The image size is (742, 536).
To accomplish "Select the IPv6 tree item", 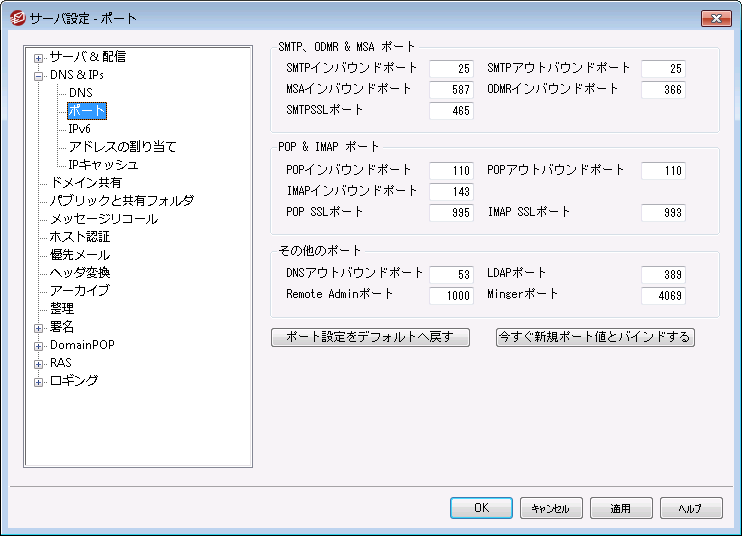I will [x=79, y=129].
